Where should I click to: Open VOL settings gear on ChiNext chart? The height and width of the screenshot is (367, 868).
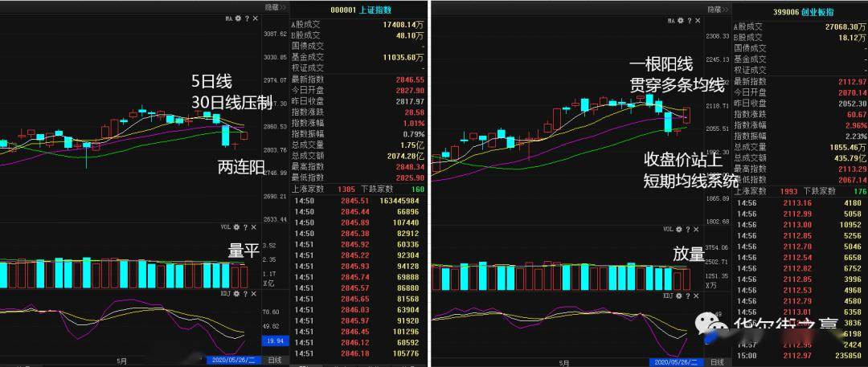[x=678, y=229]
